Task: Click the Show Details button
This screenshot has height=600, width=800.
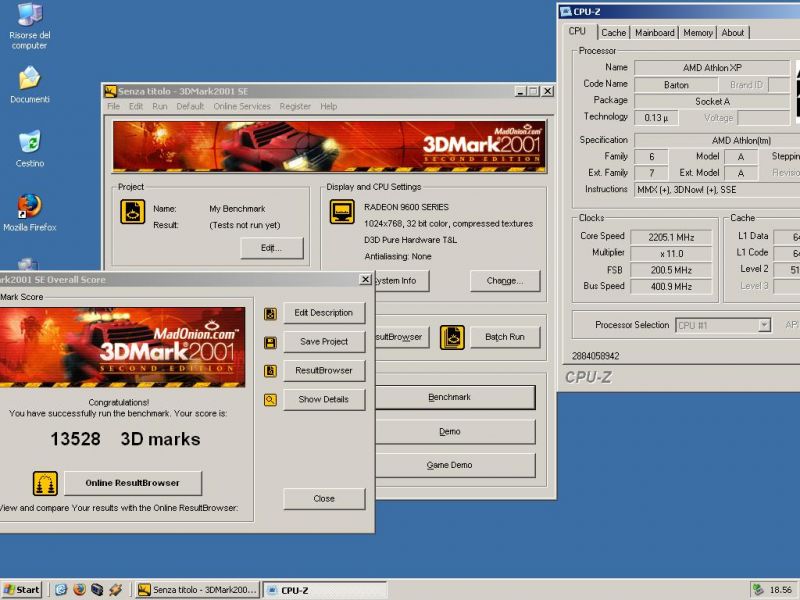Action: [x=324, y=399]
